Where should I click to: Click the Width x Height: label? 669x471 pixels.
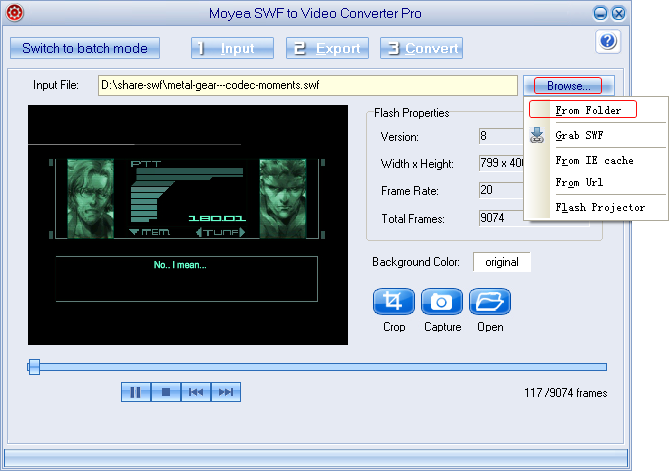[417, 164]
